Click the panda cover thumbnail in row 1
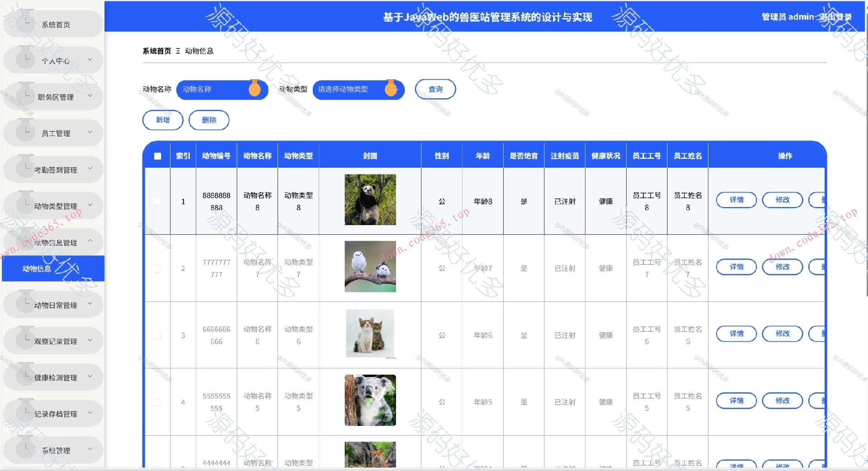 point(370,199)
